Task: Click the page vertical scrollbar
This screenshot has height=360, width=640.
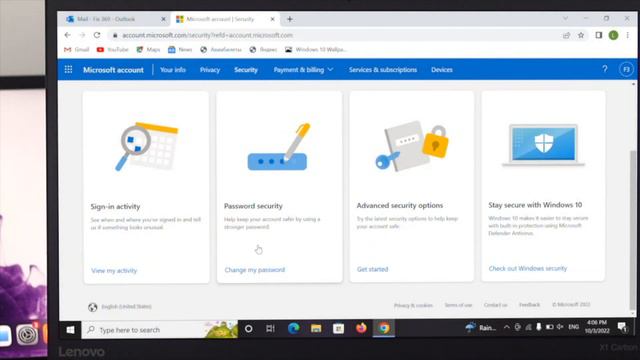Action: click(x=633, y=231)
